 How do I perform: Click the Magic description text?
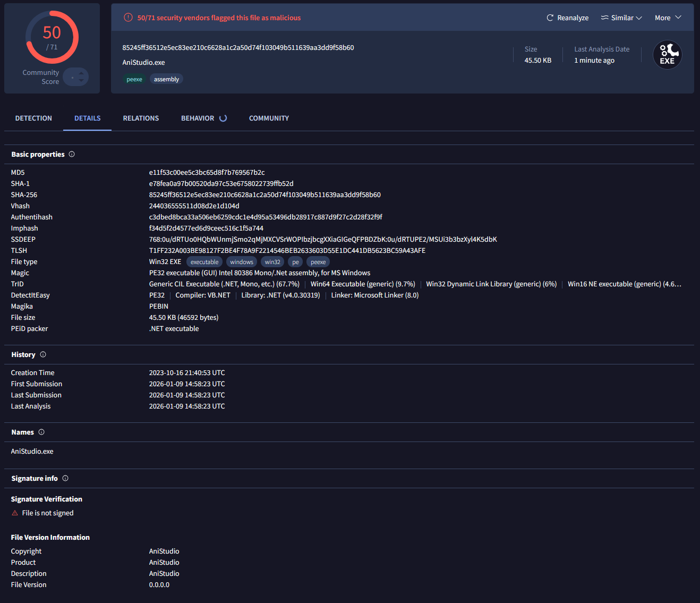[260, 273]
